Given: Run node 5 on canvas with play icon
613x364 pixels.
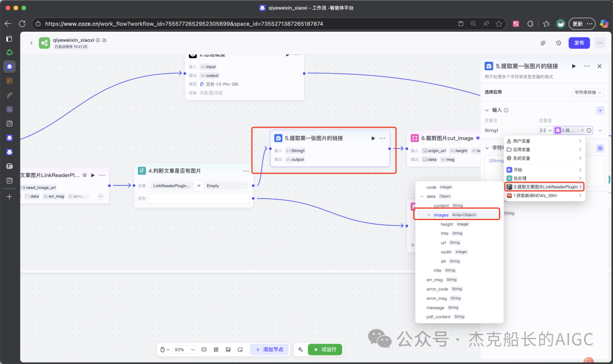Looking at the screenshot, I should pos(373,138).
